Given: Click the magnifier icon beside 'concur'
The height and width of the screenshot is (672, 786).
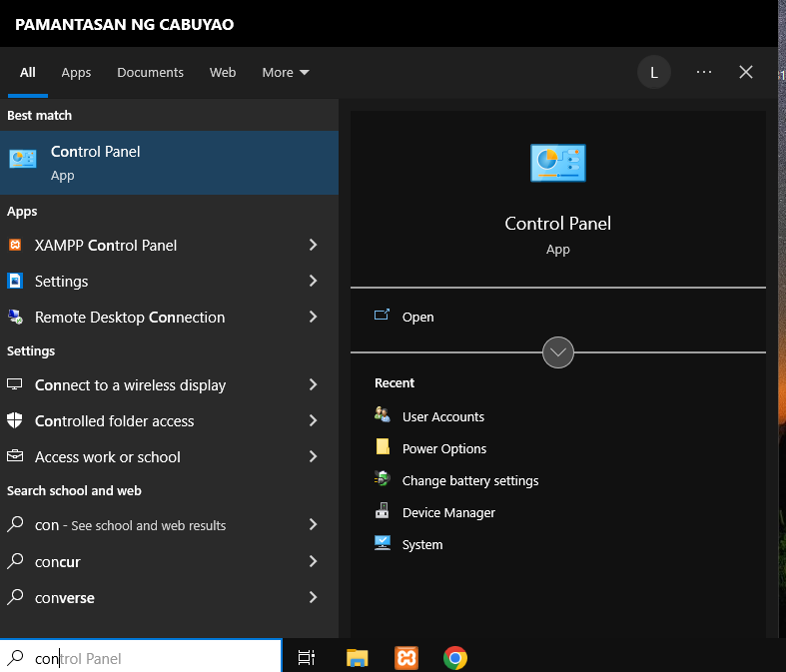Looking at the screenshot, I should tap(16, 561).
